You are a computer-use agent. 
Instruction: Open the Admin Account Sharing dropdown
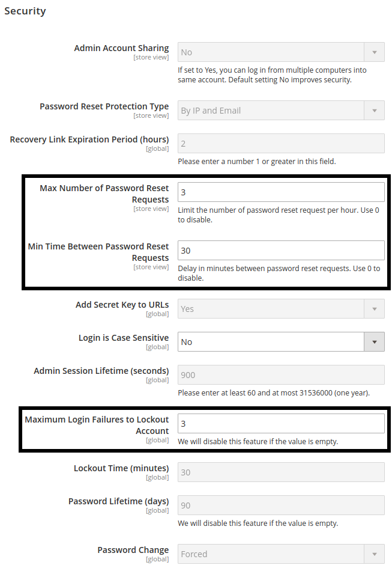pyautogui.click(x=281, y=52)
